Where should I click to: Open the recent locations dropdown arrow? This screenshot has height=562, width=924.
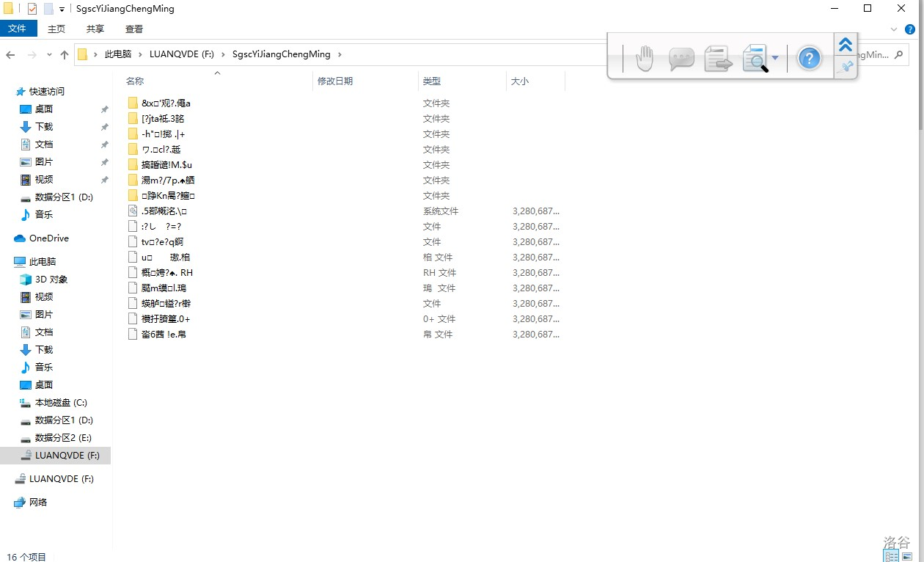[x=49, y=55]
